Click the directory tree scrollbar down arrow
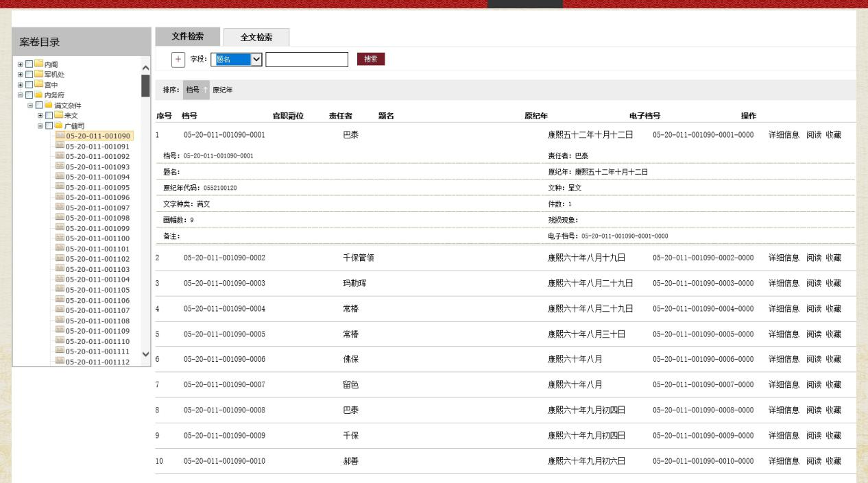The image size is (868, 483). point(145,354)
